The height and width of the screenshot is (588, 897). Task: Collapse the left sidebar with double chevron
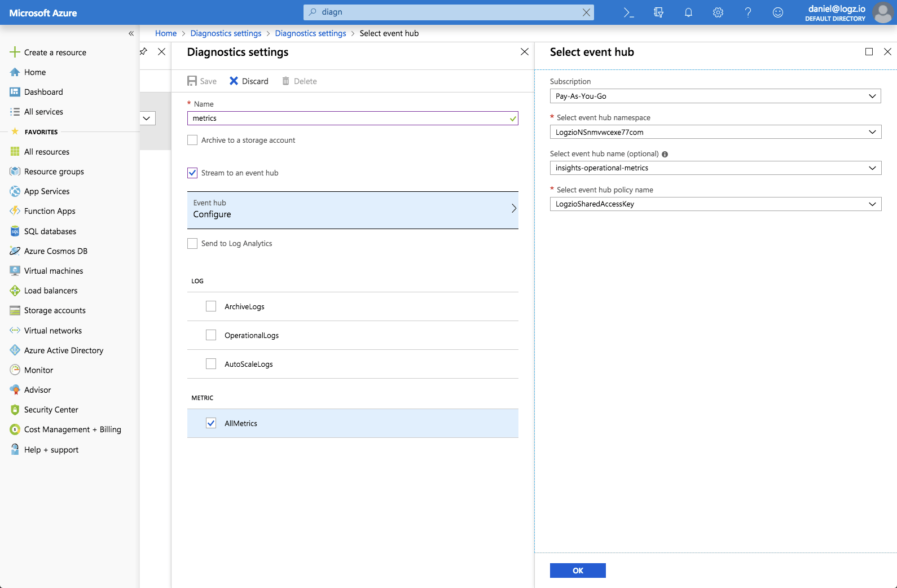[131, 33]
